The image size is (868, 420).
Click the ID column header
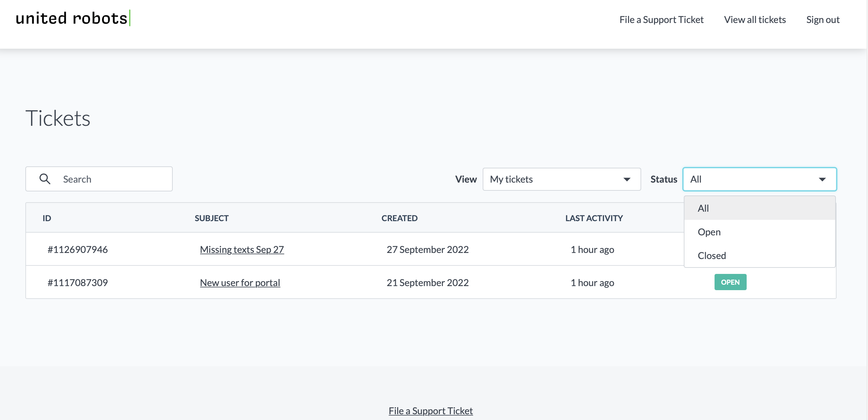tap(47, 218)
